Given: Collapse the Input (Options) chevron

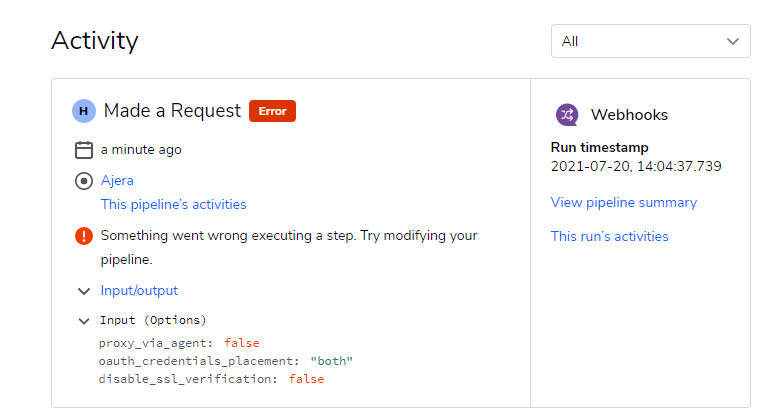Looking at the screenshot, I should (84, 321).
